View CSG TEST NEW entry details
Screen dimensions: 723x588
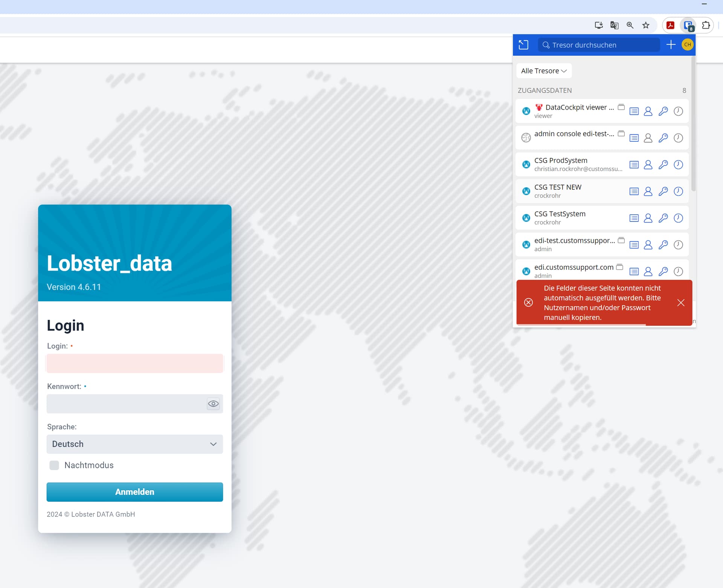click(x=634, y=192)
